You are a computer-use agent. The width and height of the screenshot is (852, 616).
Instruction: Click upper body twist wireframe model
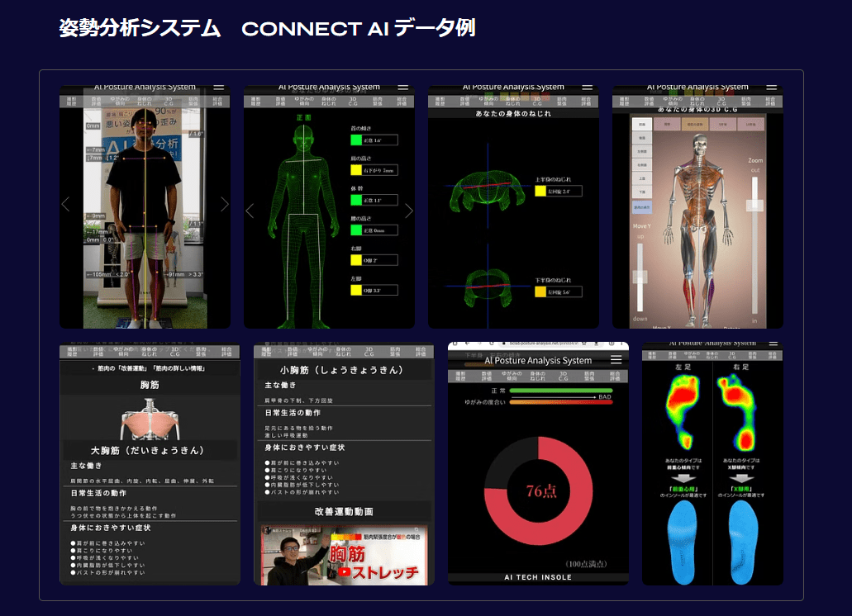488,190
